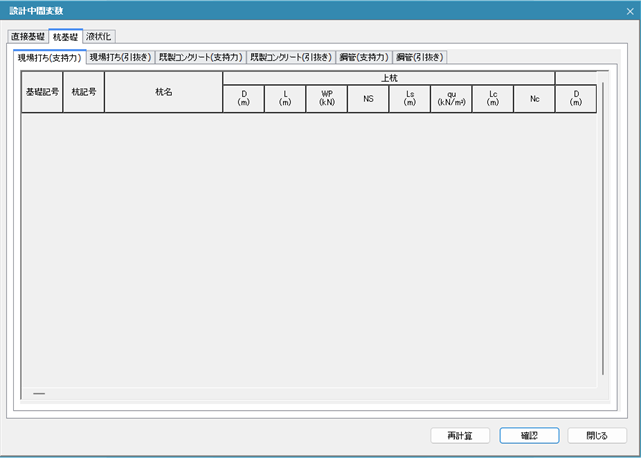Open the 既製コンクリート(支持力) sub-tab

[x=201, y=57]
